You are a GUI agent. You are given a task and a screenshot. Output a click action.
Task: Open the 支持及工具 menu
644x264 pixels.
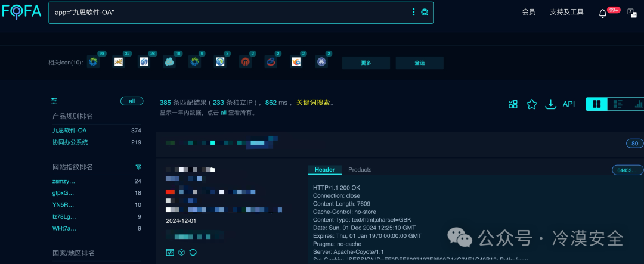click(567, 12)
